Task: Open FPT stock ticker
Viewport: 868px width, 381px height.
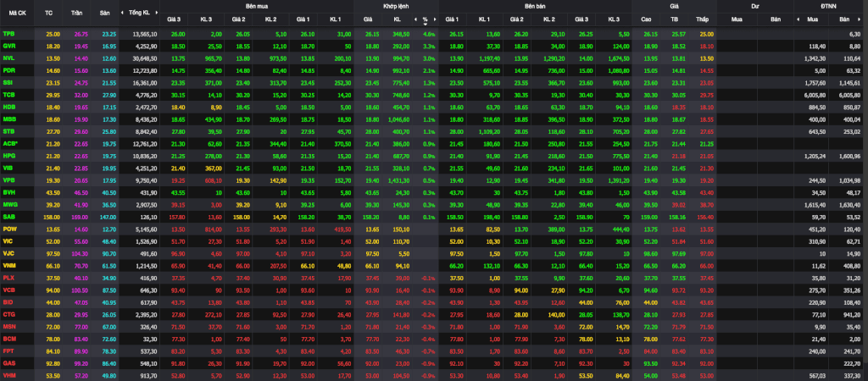Action: point(8,350)
